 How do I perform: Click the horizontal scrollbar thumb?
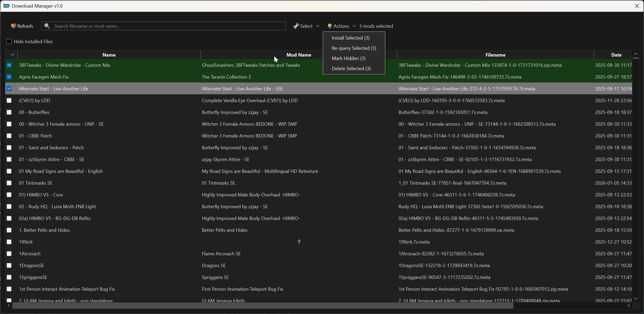[262, 306]
